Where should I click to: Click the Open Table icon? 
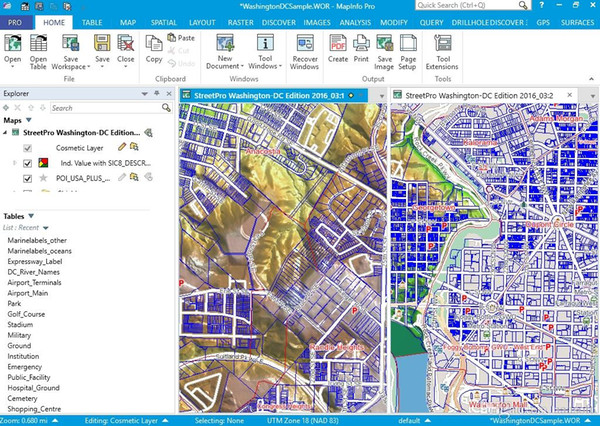(38, 43)
